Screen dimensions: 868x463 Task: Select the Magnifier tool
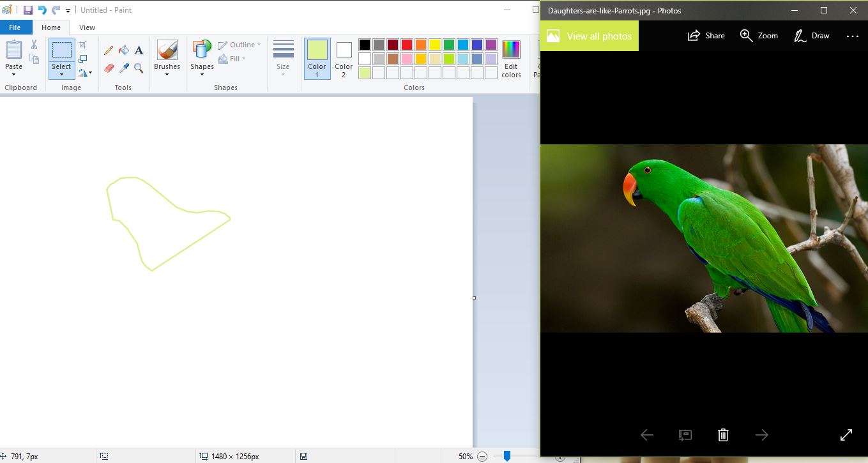tap(139, 68)
